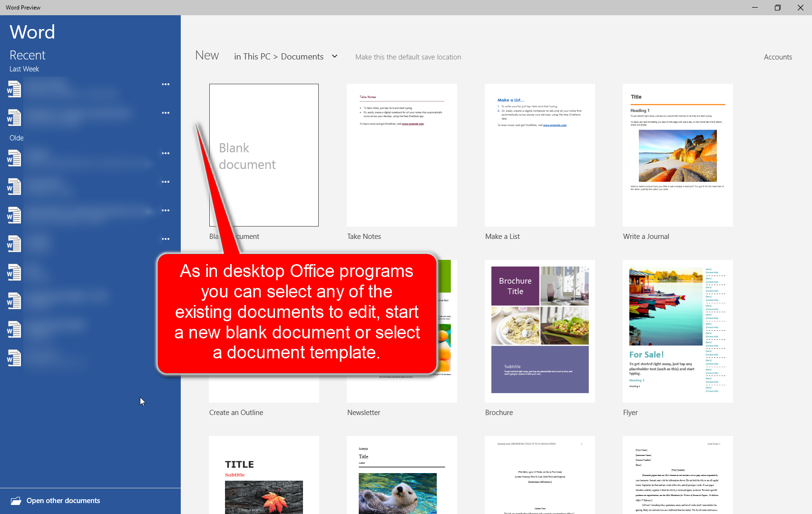812x514 pixels.
Task: Open the second Word document under Last Week
Action: [x=14, y=118]
